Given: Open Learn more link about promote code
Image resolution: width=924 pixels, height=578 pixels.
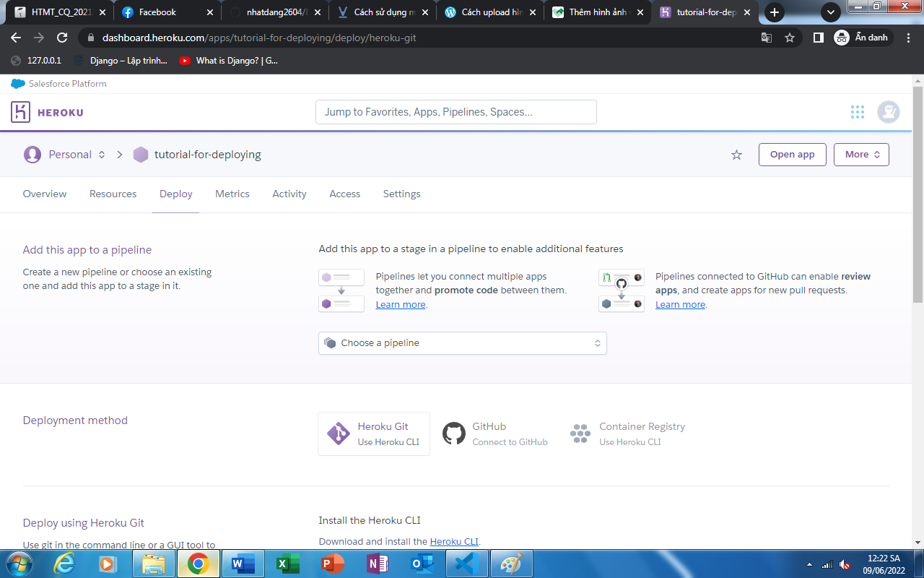Looking at the screenshot, I should [x=401, y=305].
